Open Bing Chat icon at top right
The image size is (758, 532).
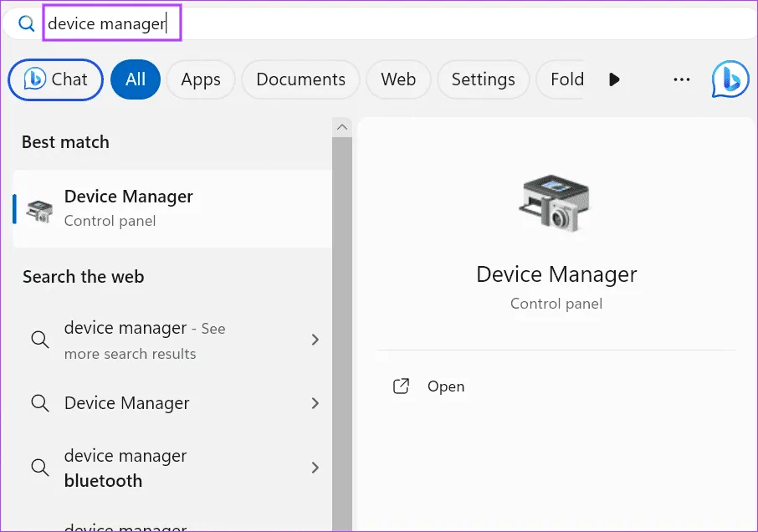730,79
